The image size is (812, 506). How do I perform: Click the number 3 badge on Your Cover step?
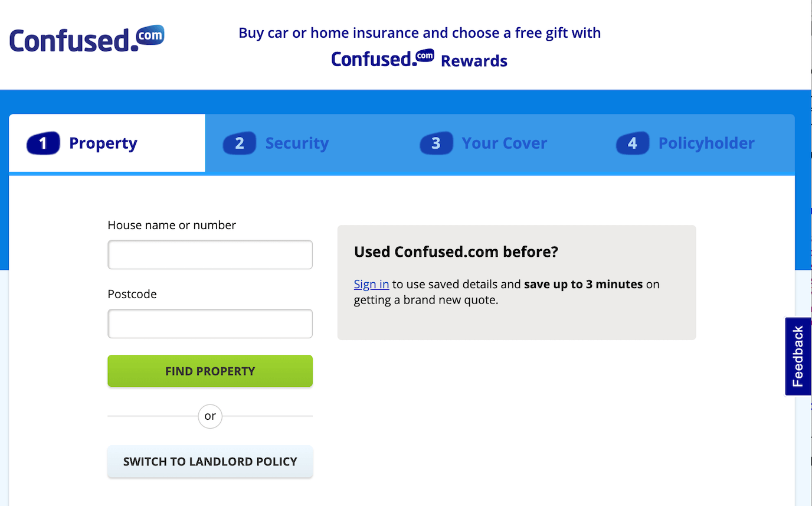(x=436, y=143)
